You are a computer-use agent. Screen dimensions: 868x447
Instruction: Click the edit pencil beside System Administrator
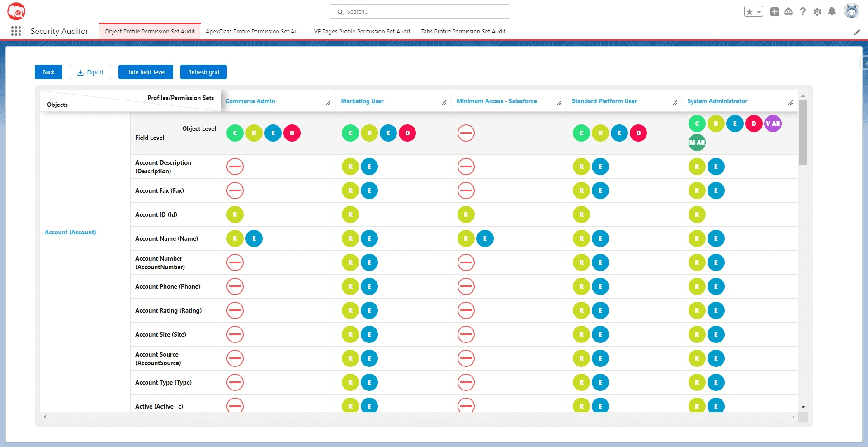pos(790,103)
